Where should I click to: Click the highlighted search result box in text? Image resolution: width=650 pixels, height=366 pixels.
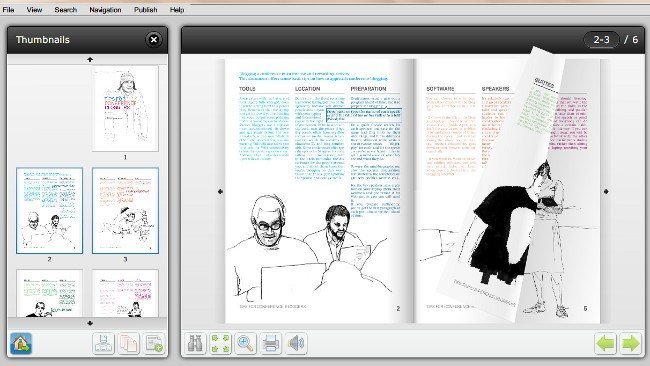(x=364, y=115)
